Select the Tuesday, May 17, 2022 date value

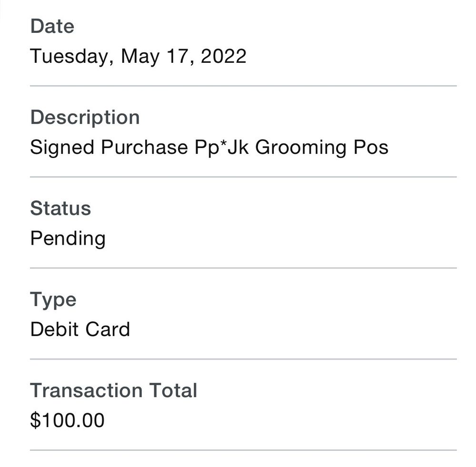tap(138, 56)
